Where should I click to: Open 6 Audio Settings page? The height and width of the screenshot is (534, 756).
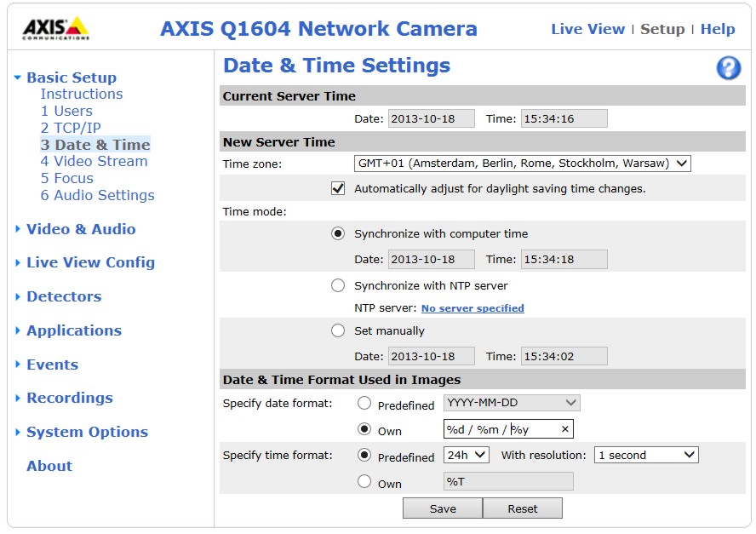(x=97, y=195)
